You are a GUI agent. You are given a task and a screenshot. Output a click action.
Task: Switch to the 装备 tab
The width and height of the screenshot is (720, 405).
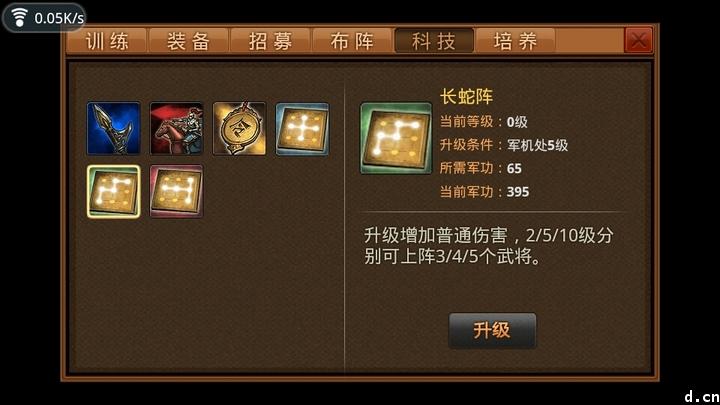point(189,41)
